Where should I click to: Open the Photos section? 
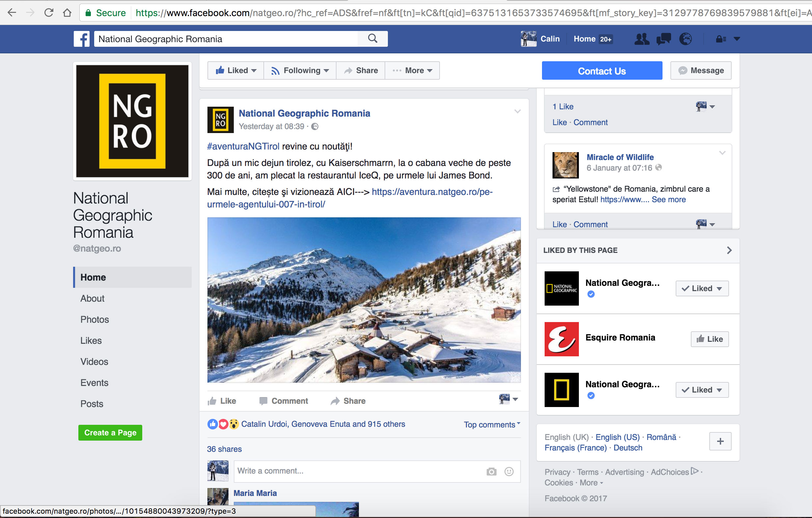[95, 319]
